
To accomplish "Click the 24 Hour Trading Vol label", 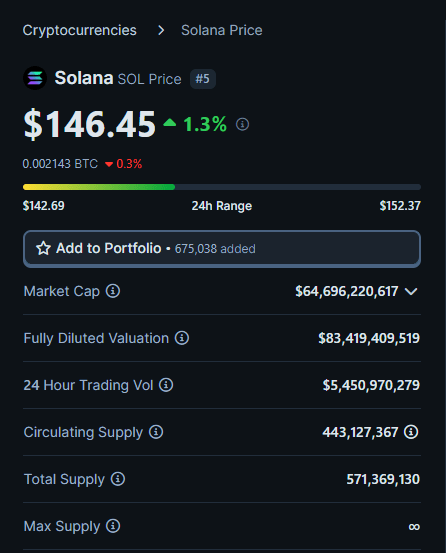I will tap(88, 385).
